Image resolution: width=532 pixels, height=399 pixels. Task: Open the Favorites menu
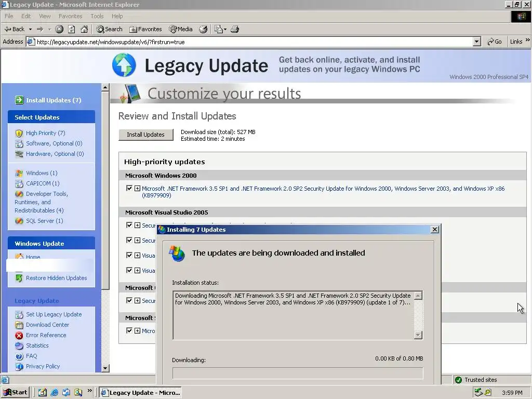point(70,16)
